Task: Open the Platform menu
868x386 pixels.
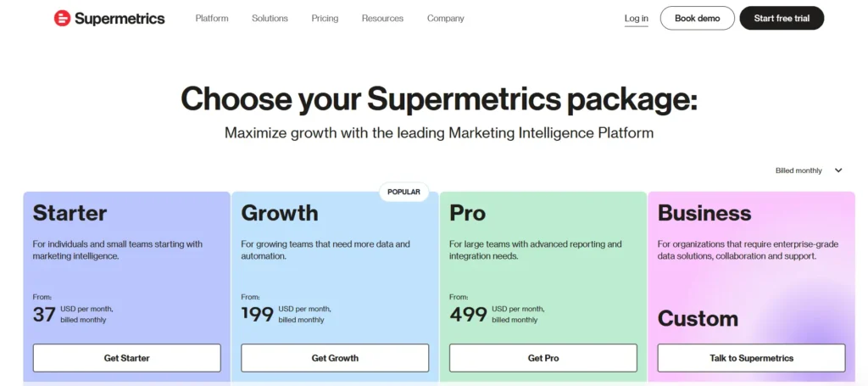Action: pos(212,19)
